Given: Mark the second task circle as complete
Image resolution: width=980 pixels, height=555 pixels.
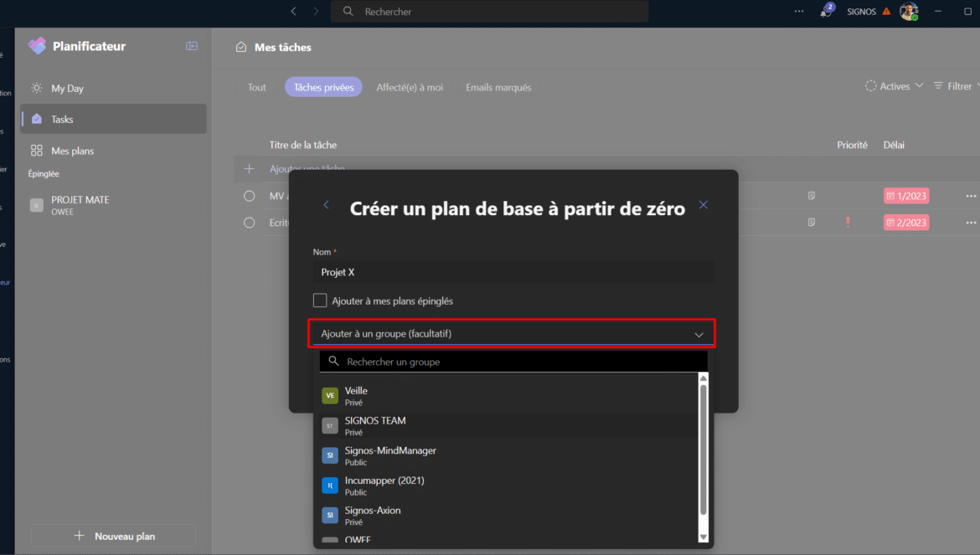Looking at the screenshot, I should coord(249,223).
